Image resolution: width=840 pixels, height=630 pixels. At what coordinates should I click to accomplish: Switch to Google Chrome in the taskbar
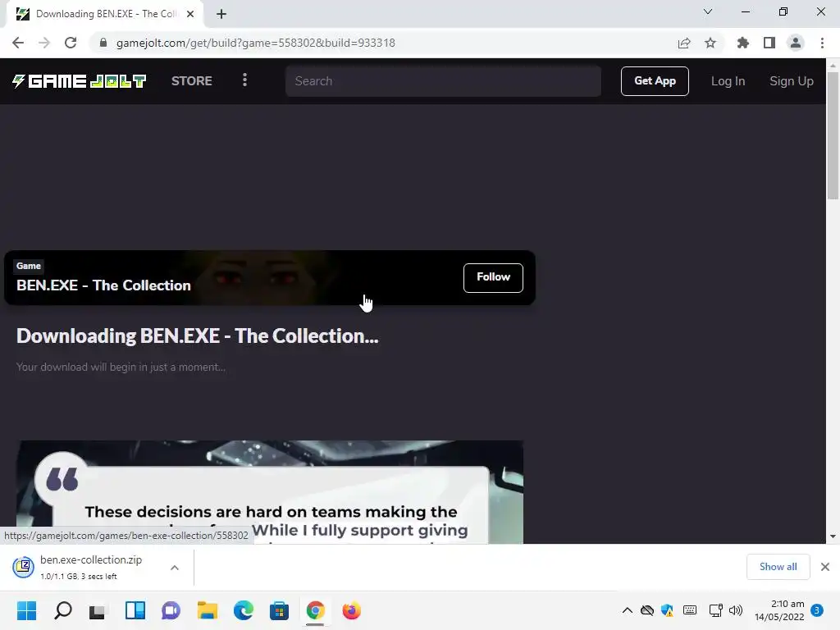coord(316,610)
